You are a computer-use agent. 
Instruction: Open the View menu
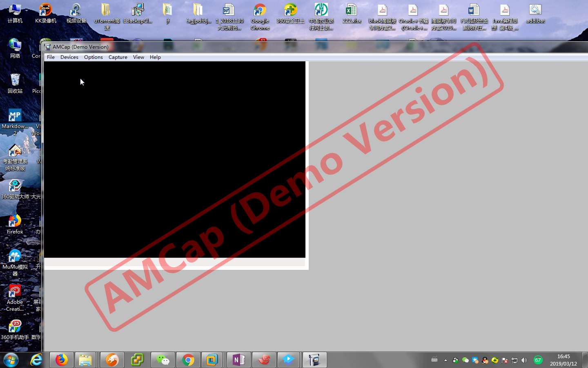[138, 57]
